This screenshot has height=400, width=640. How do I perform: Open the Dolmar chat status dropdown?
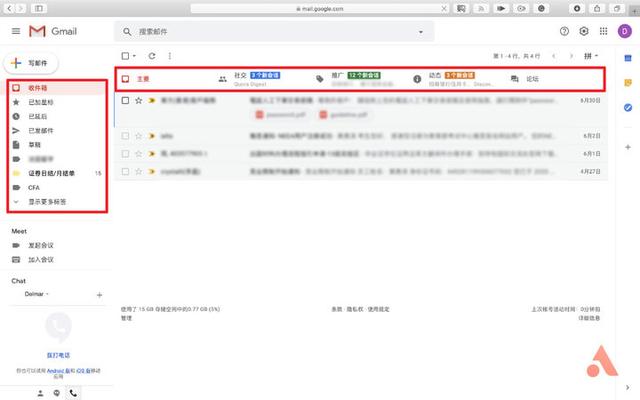37,294
